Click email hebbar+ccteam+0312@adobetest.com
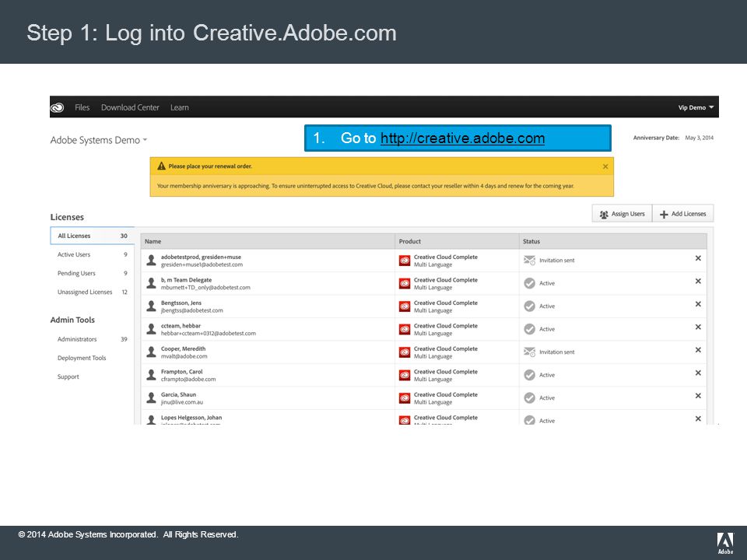Viewport: 747px width, 560px height. (x=209, y=334)
